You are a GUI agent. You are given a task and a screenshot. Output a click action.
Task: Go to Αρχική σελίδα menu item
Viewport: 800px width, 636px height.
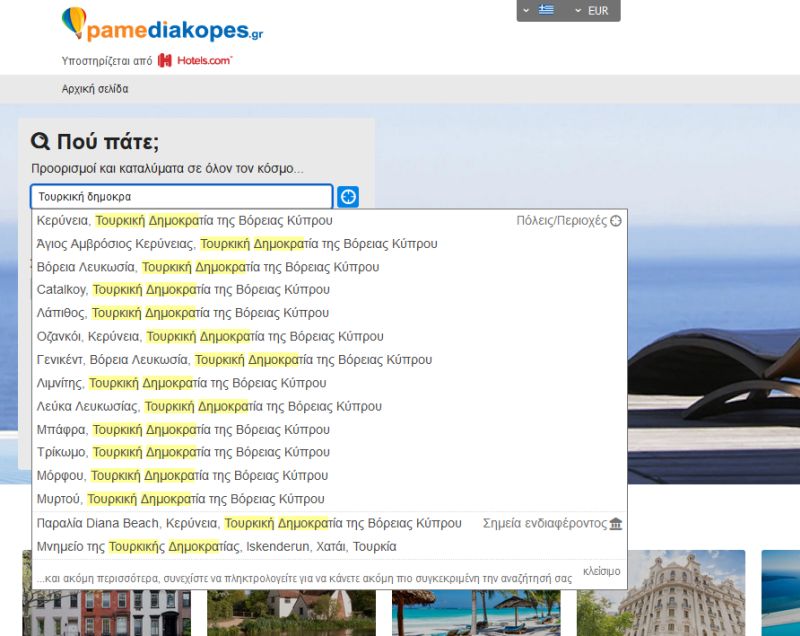point(95,89)
